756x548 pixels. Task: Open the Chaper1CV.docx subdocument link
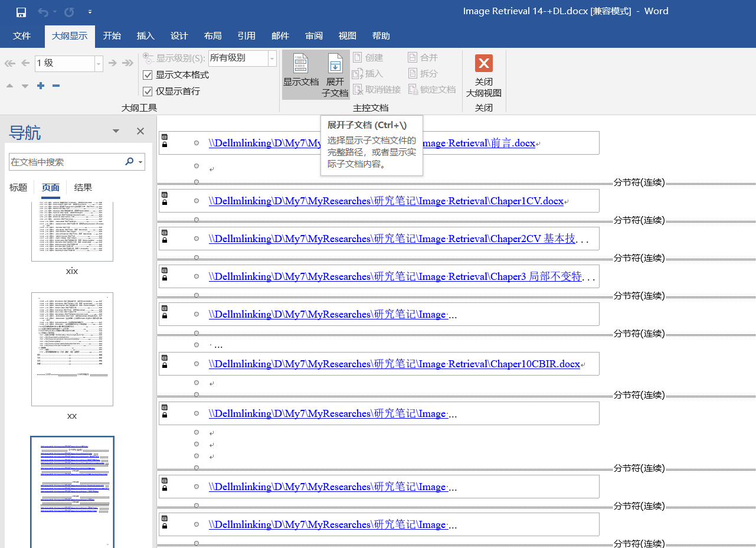386,201
